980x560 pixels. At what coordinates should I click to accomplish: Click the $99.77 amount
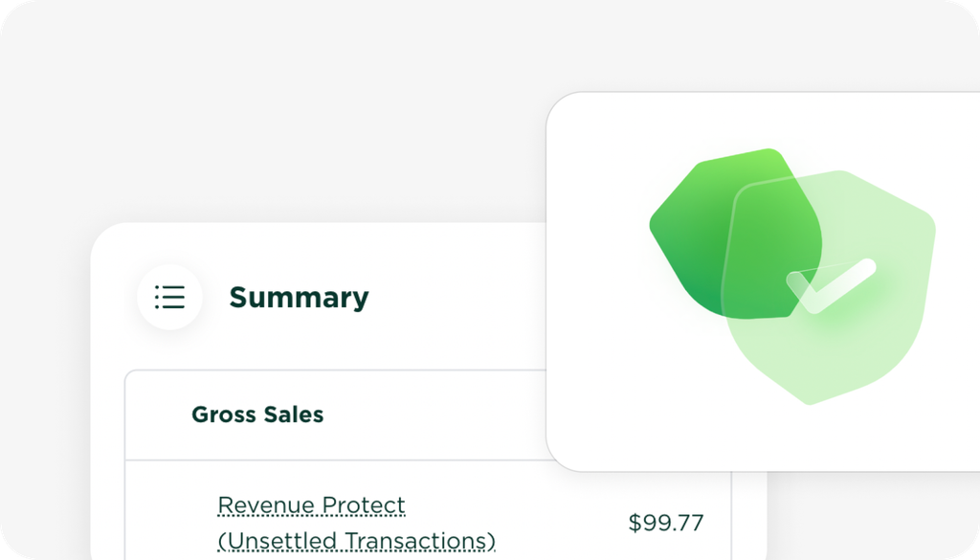coord(666,523)
